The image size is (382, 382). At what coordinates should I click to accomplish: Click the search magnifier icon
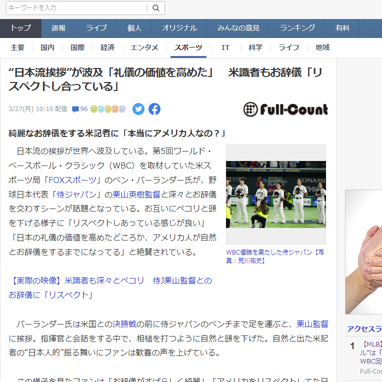point(156,8)
